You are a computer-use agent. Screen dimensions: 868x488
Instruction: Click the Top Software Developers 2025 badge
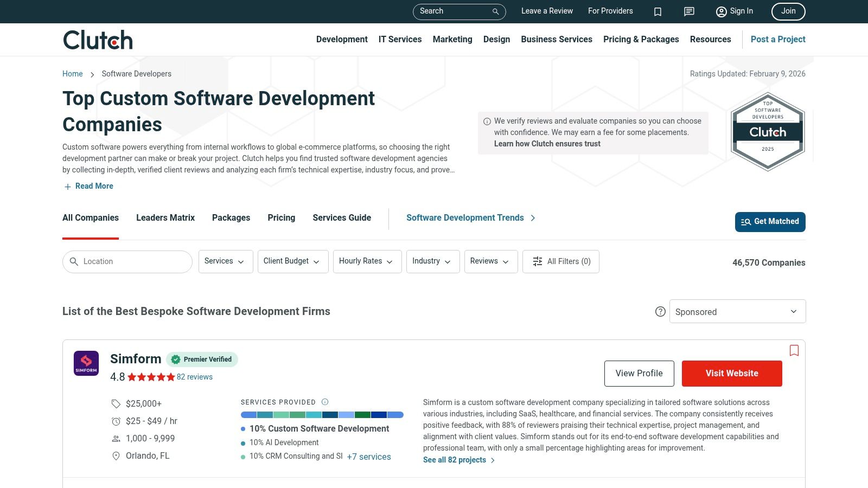tap(768, 132)
